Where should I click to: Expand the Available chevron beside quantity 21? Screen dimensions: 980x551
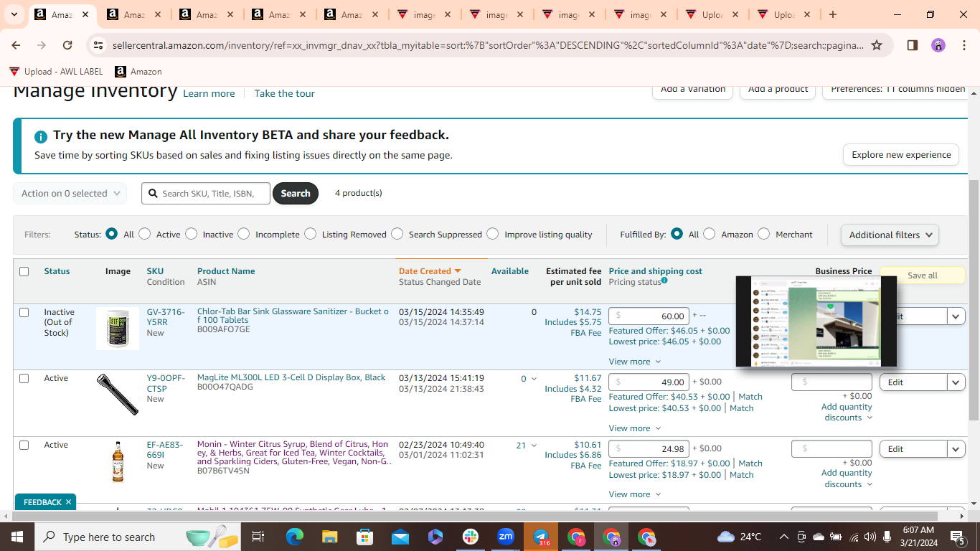[x=534, y=446]
